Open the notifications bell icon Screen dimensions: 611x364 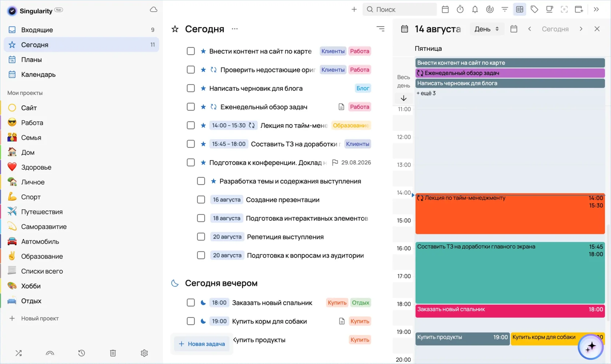click(475, 9)
